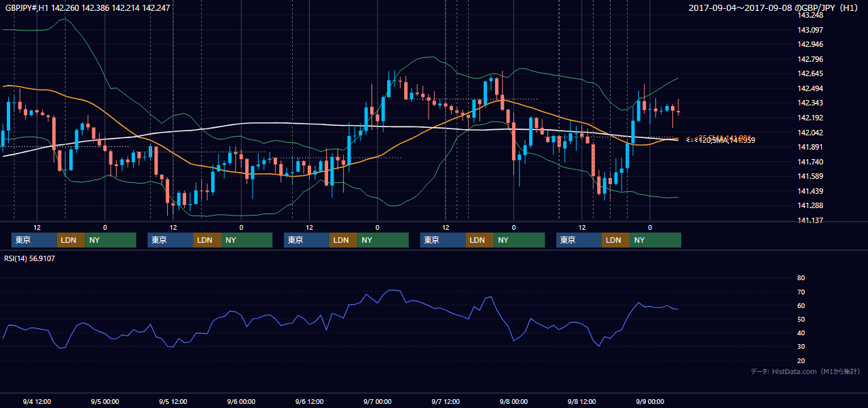Image resolution: width=868 pixels, height=408 pixels.
Task: Select the 9/5 12:00 date axis label
Action: [173, 401]
